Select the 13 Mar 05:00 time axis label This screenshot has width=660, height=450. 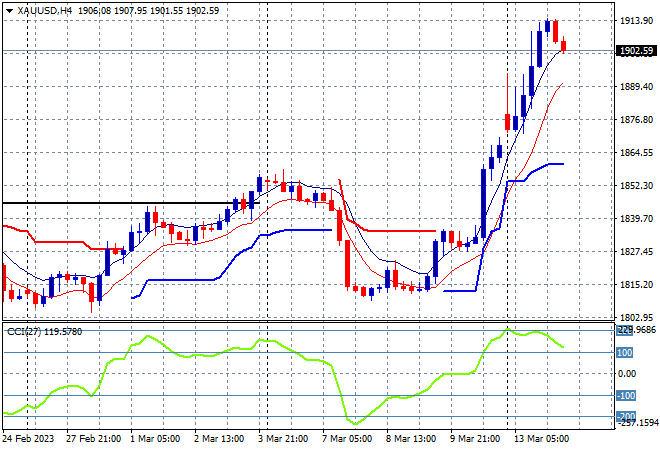pyautogui.click(x=541, y=439)
